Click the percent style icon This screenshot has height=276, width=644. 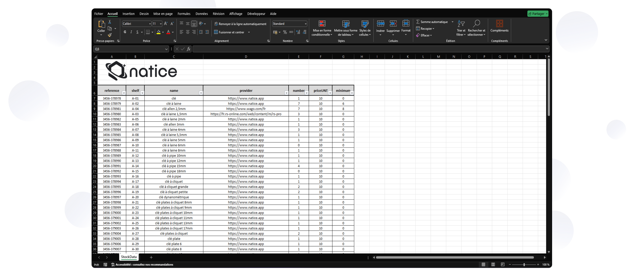point(285,32)
